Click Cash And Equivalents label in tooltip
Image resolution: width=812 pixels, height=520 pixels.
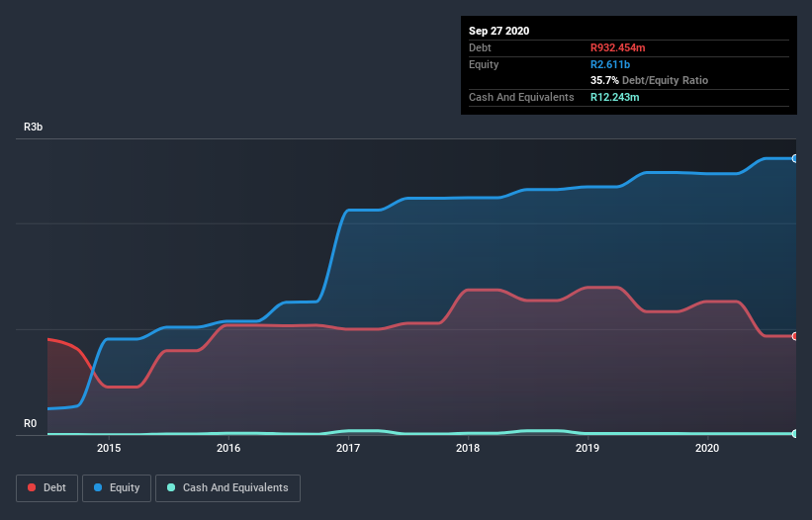[521, 97]
